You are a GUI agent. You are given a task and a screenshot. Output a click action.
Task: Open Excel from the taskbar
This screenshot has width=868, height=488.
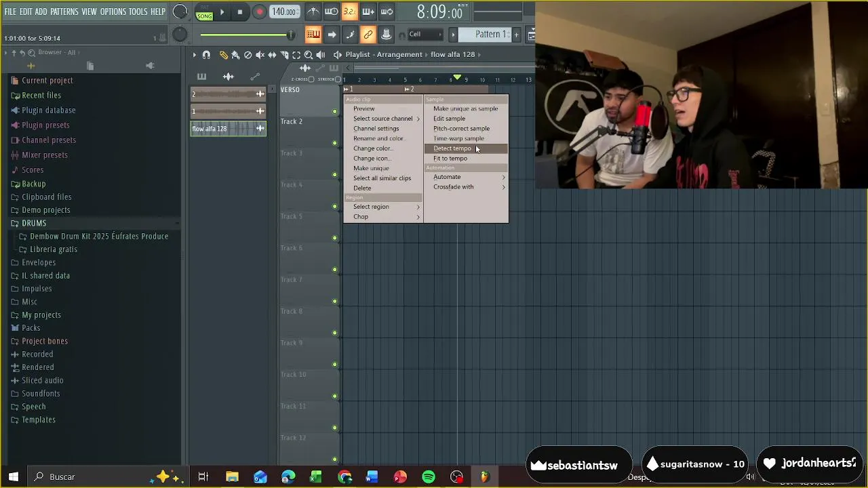316,476
